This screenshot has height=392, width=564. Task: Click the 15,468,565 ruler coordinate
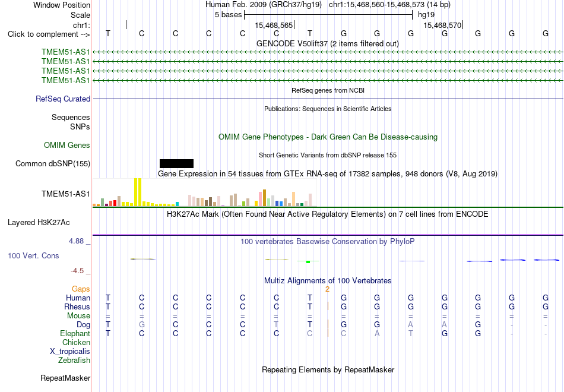(x=274, y=25)
